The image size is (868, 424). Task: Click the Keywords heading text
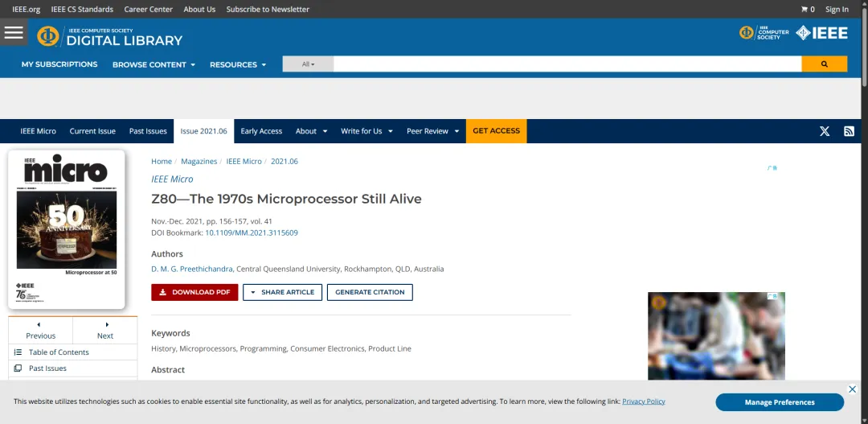[x=170, y=333]
